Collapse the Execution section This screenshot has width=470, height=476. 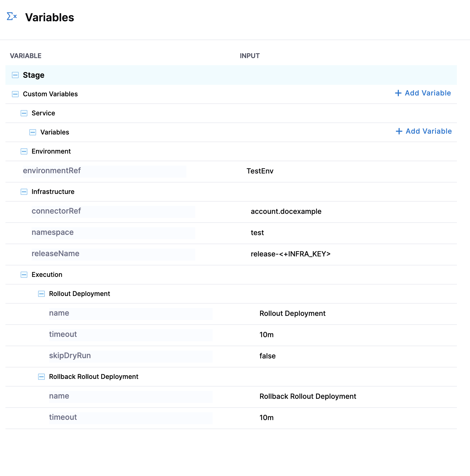(24, 275)
